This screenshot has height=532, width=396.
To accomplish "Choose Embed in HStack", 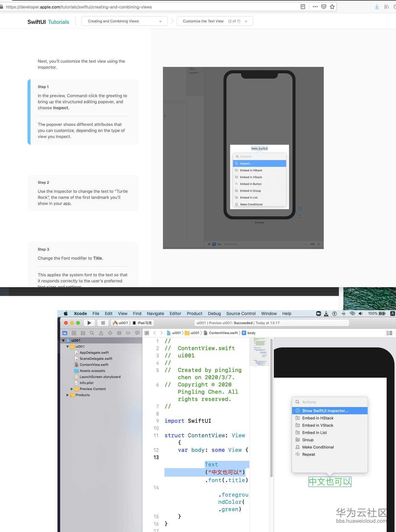I will point(330,418).
